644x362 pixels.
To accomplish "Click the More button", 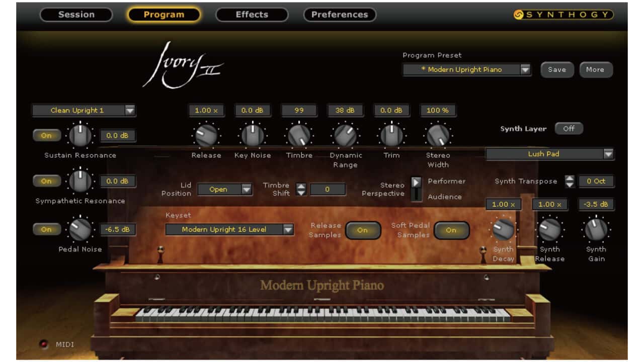I will [x=596, y=70].
